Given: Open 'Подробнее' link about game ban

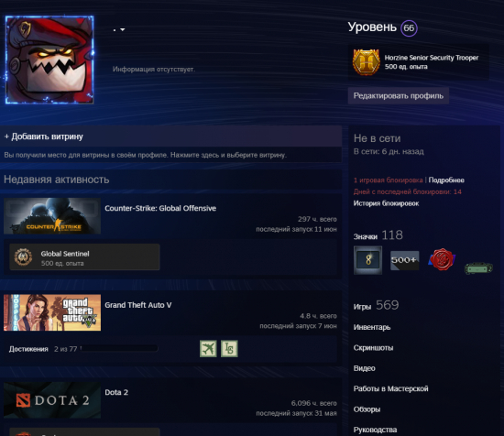Looking at the screenshot, I should pos(446,180).
